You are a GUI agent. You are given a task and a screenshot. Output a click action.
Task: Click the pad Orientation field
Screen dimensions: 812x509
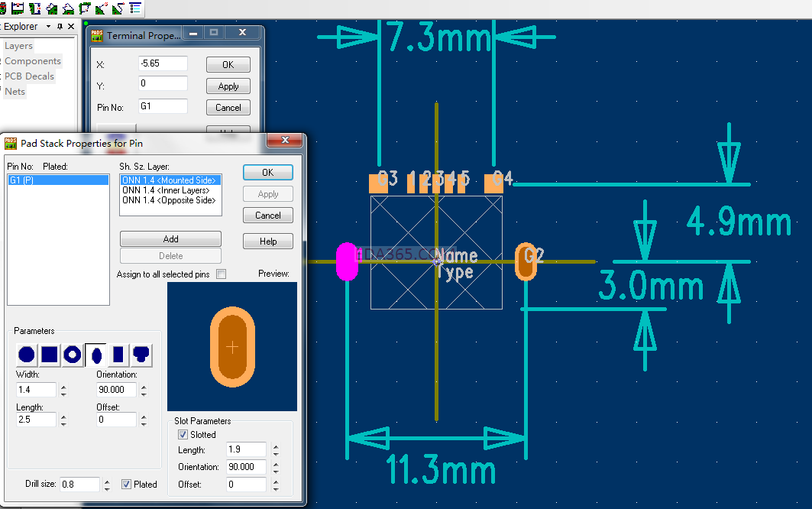117,389
